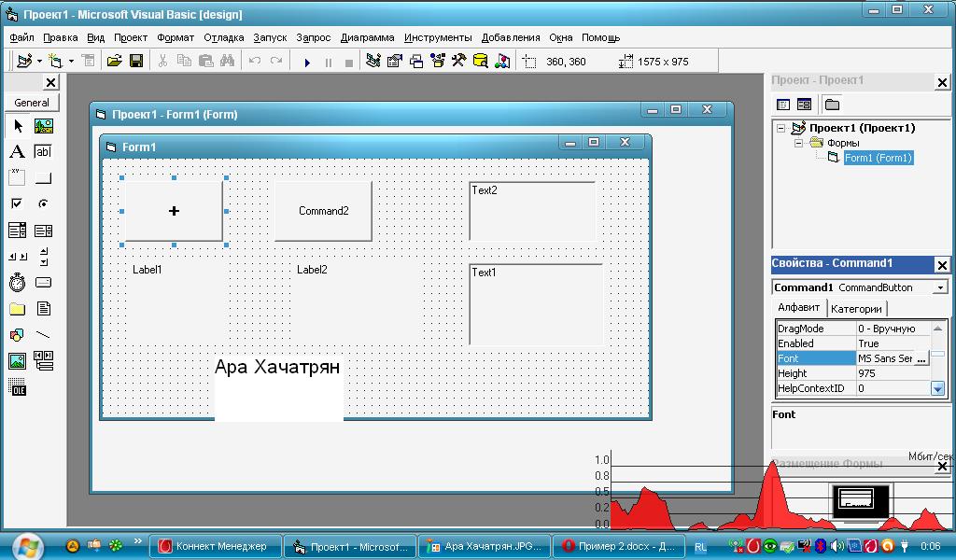Select the Image control tool
The height and width of the screenshot is (560, 956).
tap(18, 361)
